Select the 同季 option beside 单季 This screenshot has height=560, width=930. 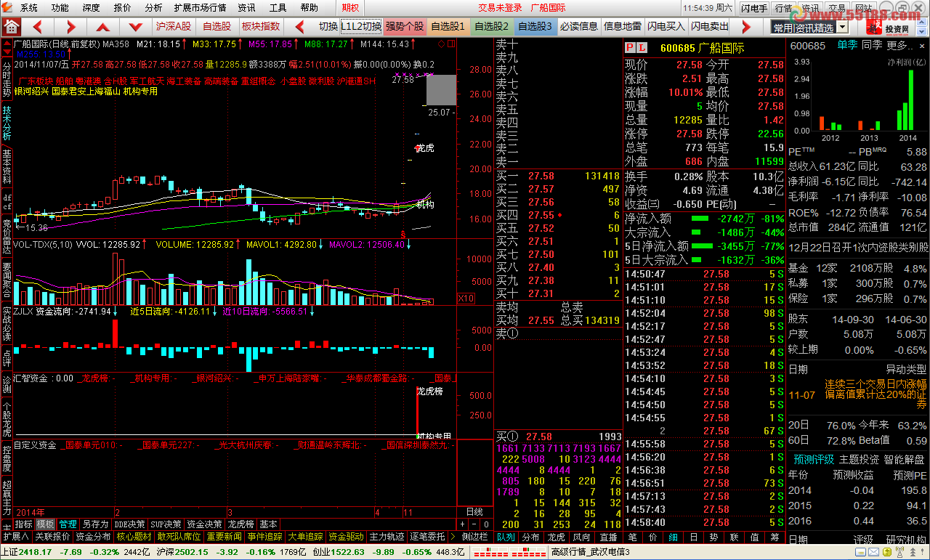click(872, 46)
